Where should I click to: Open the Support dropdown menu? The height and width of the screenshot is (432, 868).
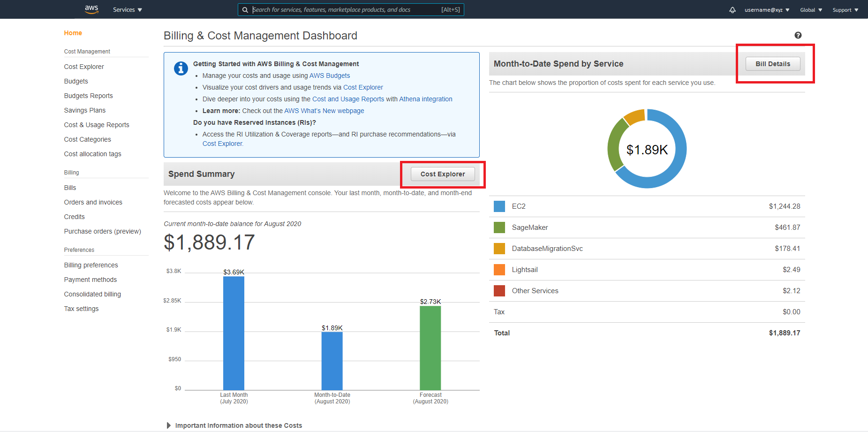[x=845, y=10]
